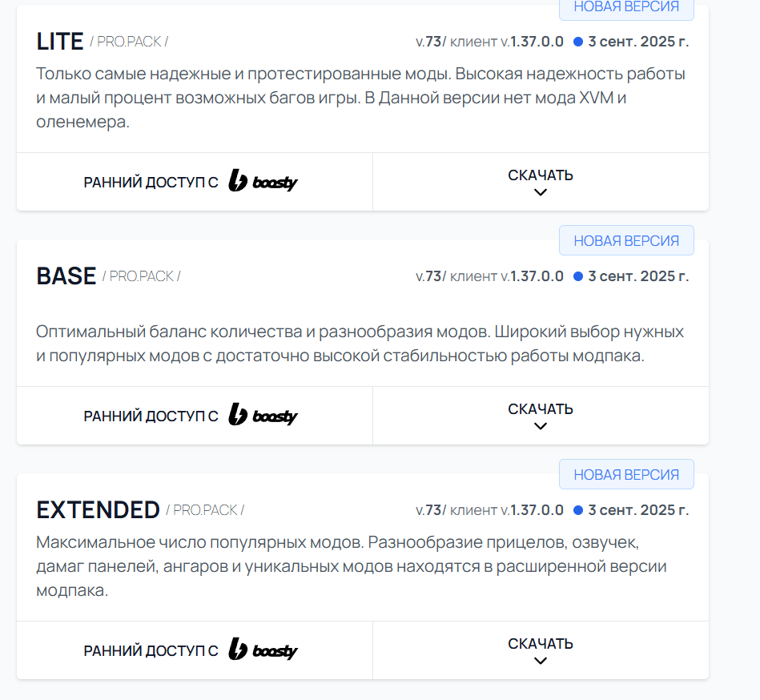
Task: Click blue dot beside BASE release date
Action: pyautogui.click(x=578, y=276)
